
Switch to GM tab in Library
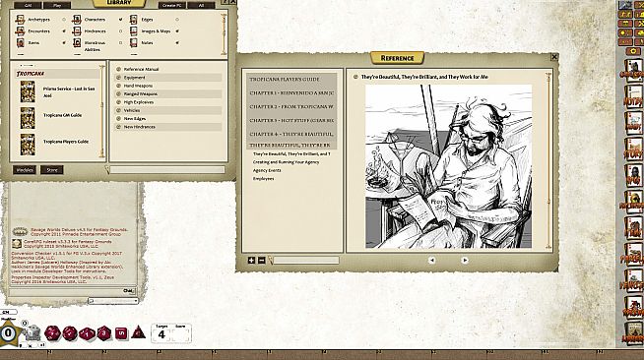point(28,5)
